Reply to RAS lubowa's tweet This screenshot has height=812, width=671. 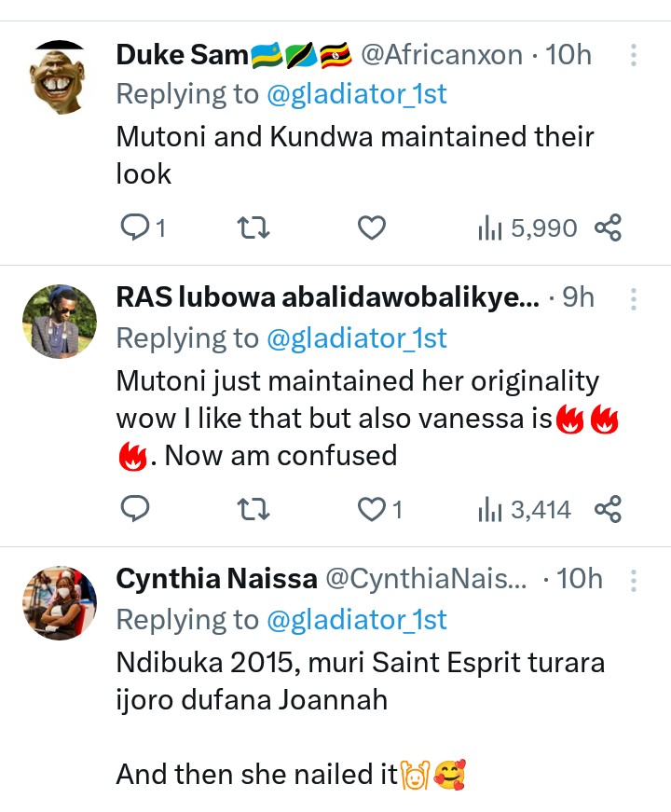[x=135, y=509]
